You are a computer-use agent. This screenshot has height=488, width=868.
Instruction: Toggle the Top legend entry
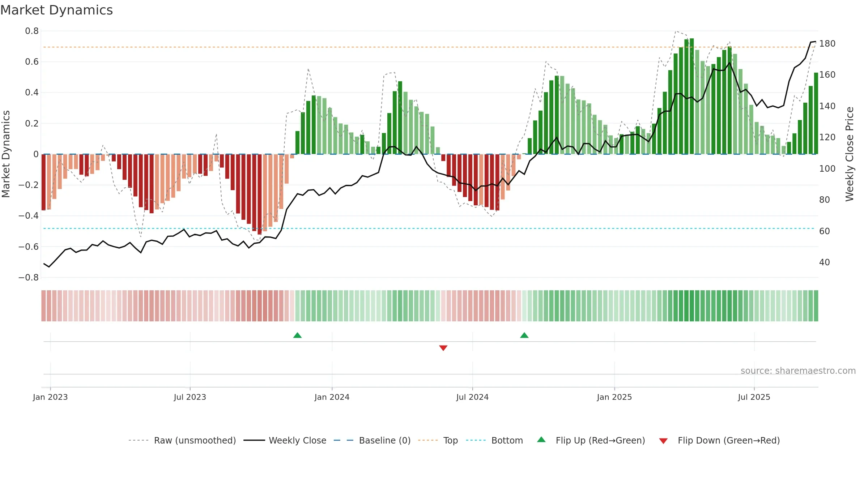(438, 440)
